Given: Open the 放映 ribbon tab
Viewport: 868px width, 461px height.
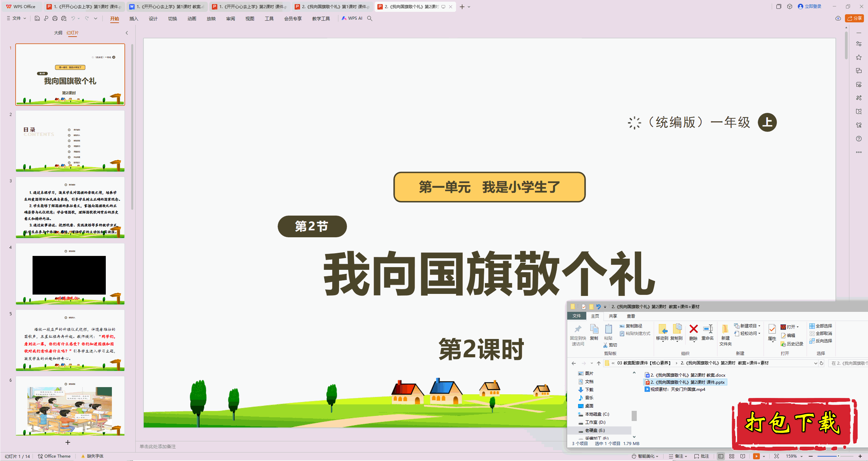Looking at the screenshot, I should [211, 19].
